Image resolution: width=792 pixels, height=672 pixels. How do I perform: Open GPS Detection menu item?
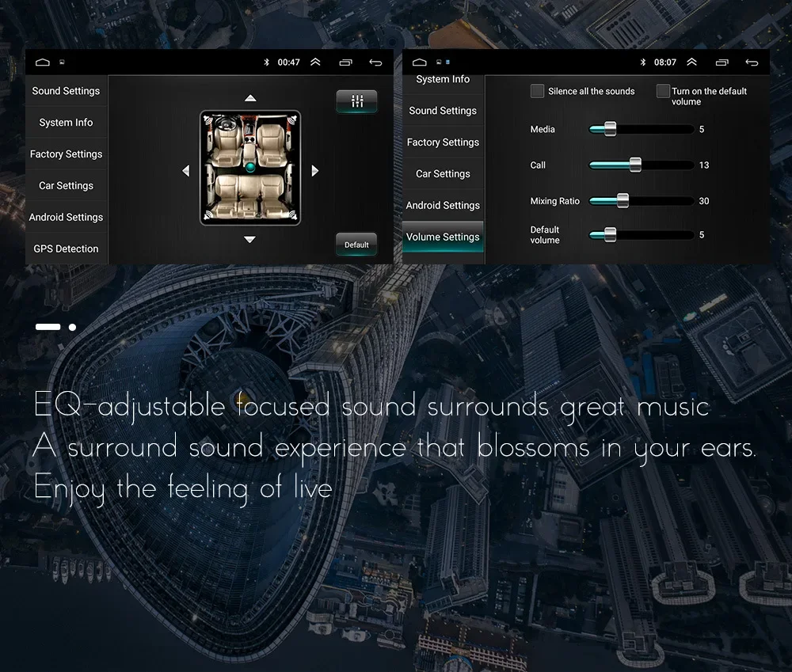pos(67,249)
